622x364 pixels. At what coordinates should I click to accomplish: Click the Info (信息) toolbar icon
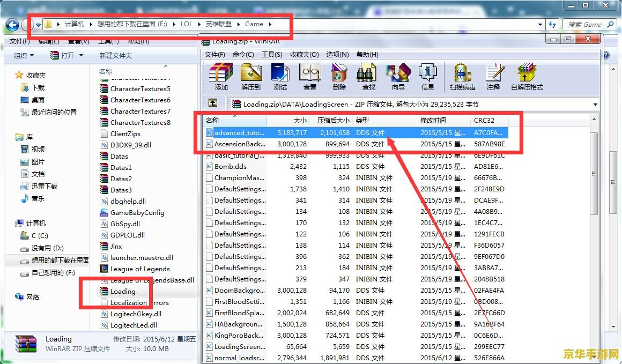point(428,77)
